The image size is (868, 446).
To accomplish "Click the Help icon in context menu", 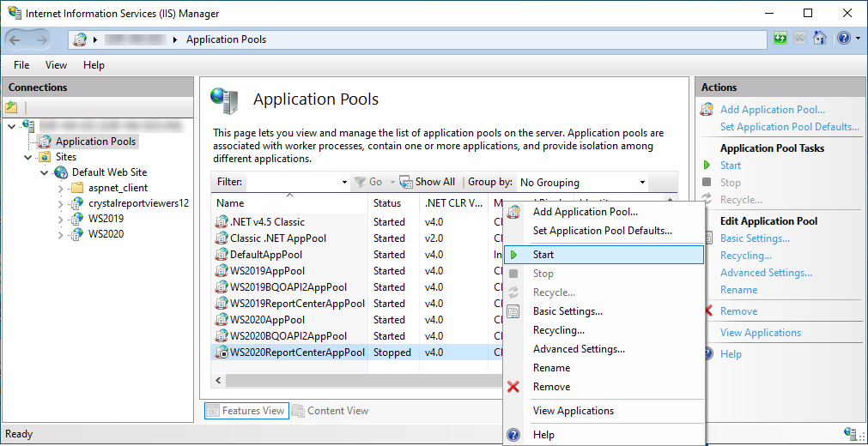I will (513, 435).
